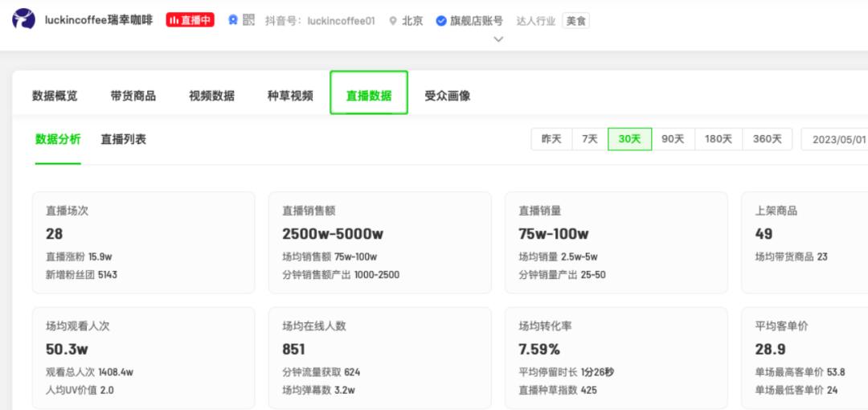
Task: Select the 30天 time range
Action: coord(629,139)
